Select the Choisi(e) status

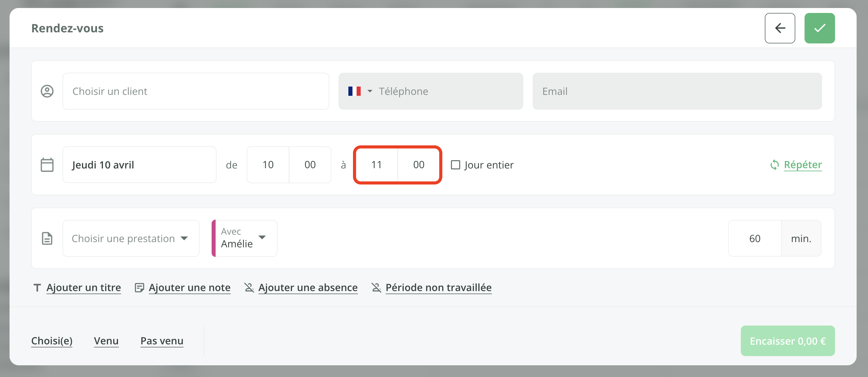click(x=52, y=341)
